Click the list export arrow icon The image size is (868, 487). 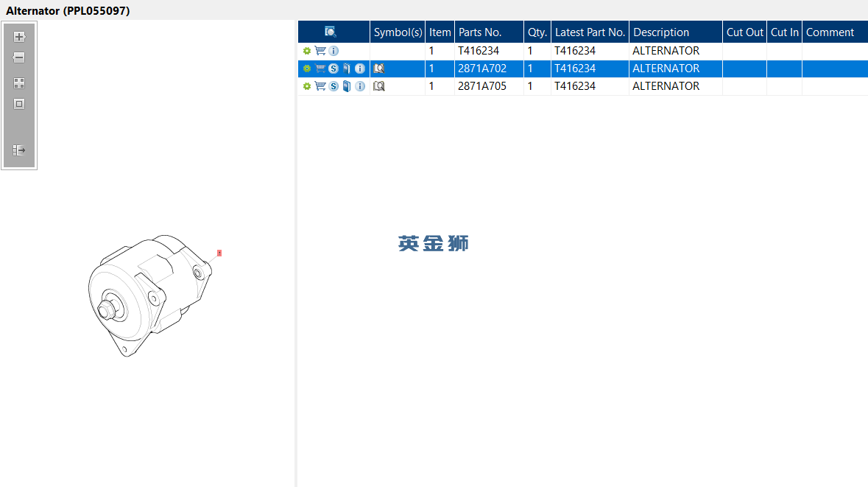19,150
